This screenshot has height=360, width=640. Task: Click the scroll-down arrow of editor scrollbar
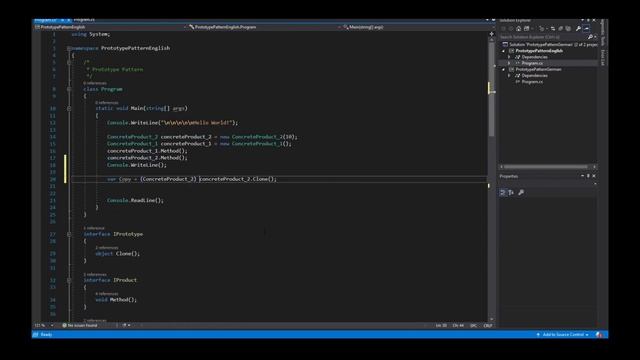(492, 320)
